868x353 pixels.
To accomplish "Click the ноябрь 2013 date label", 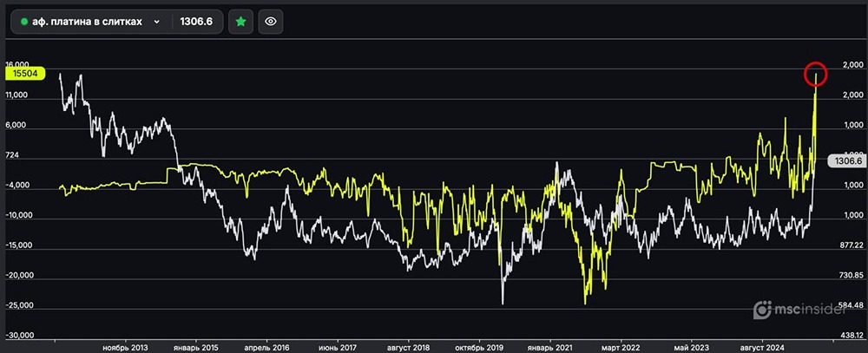I will pos(126,348).
